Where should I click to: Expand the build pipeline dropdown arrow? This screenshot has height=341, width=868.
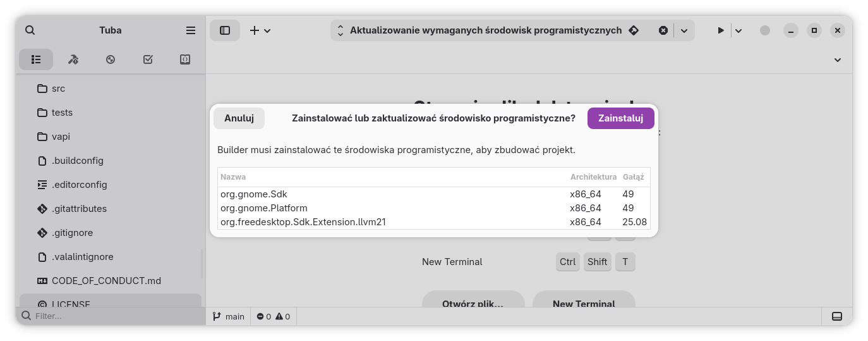(684, 30)
